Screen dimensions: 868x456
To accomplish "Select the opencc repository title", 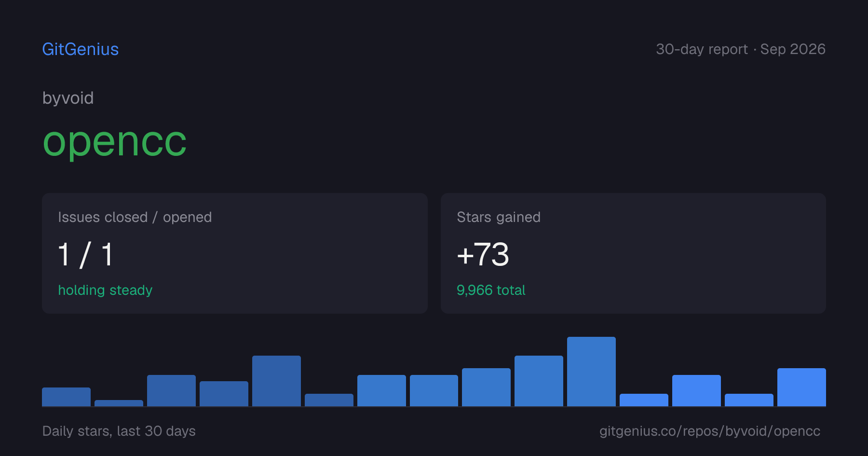I will click(115, 142).
